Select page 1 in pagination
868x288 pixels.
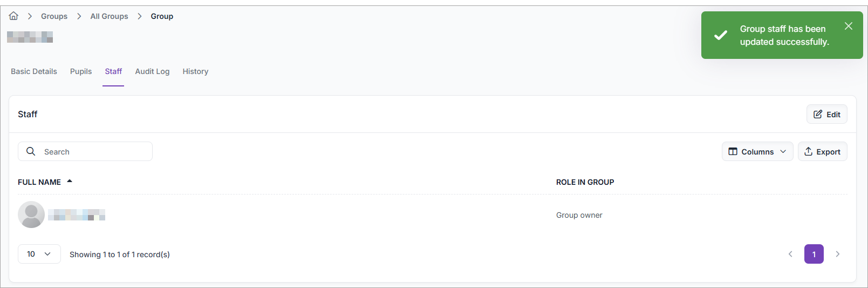(x=814, y=254)
